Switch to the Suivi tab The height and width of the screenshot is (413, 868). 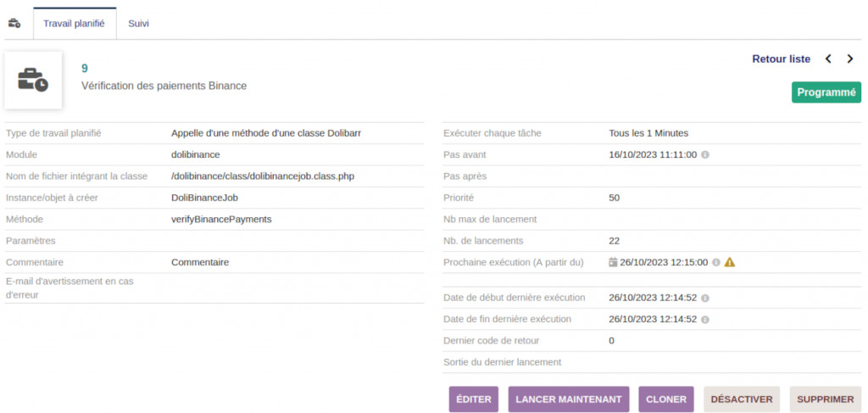pos(138,23)
